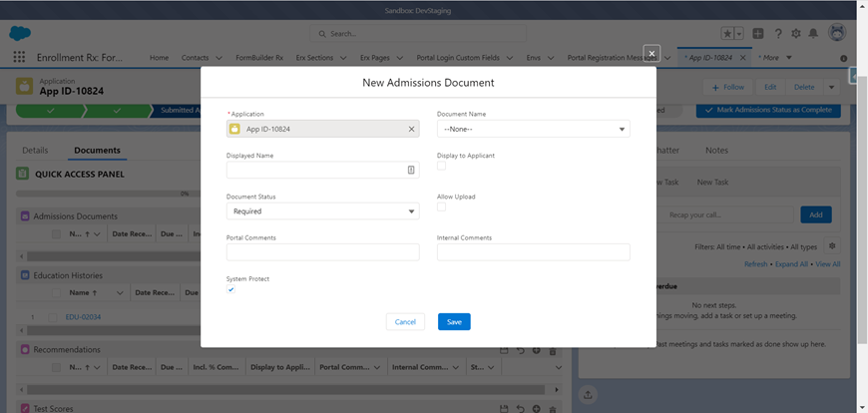Save the new admissions document
Image resolution: width=868 pixels, height=413 pixels.
454,321
